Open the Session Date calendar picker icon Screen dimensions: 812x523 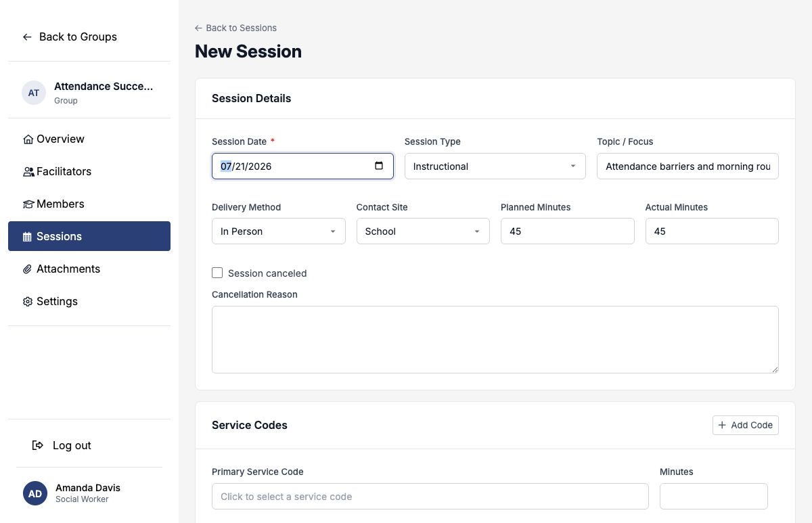tap(379, 166)
